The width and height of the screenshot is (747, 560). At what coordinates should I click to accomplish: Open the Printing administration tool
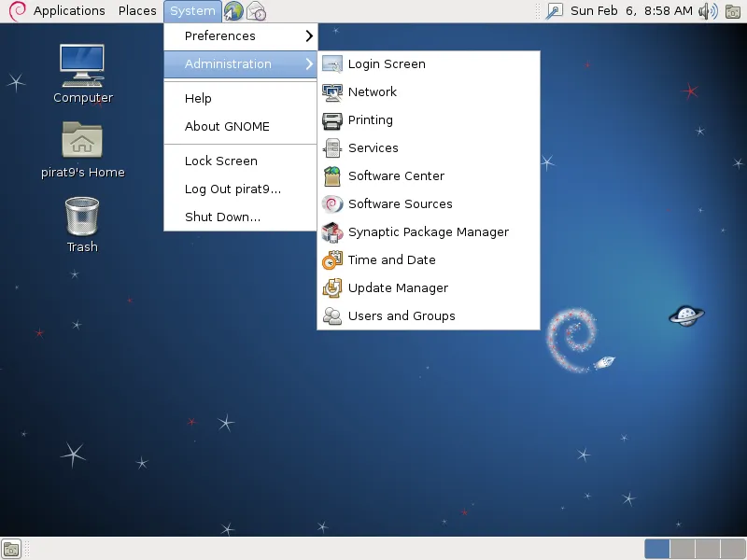pyautogui.click(x=370, y=120)
